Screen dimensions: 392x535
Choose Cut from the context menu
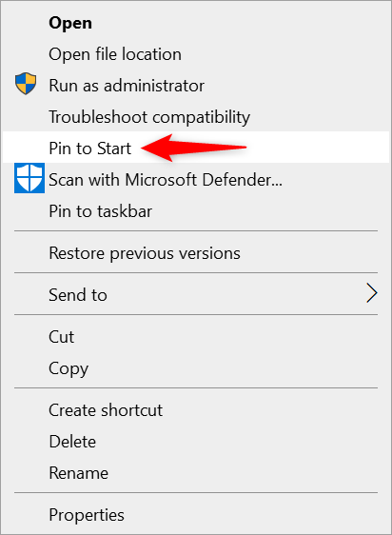[196, 337]
